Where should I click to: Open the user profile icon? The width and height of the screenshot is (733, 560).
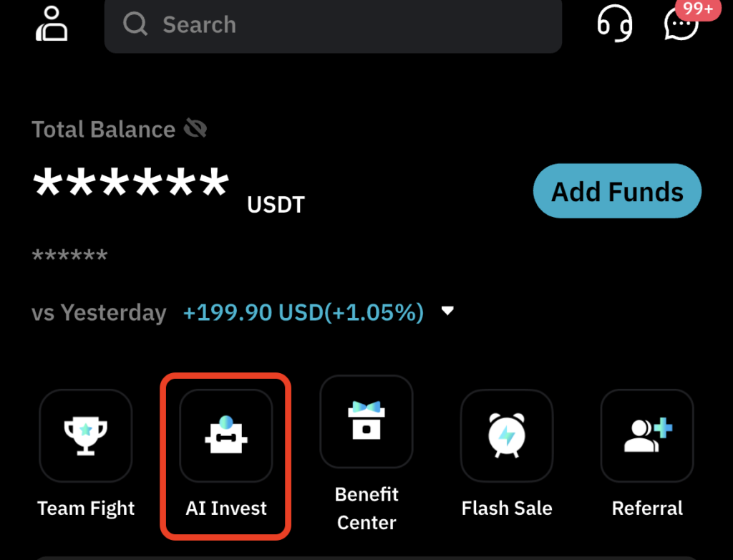point(51,24)
